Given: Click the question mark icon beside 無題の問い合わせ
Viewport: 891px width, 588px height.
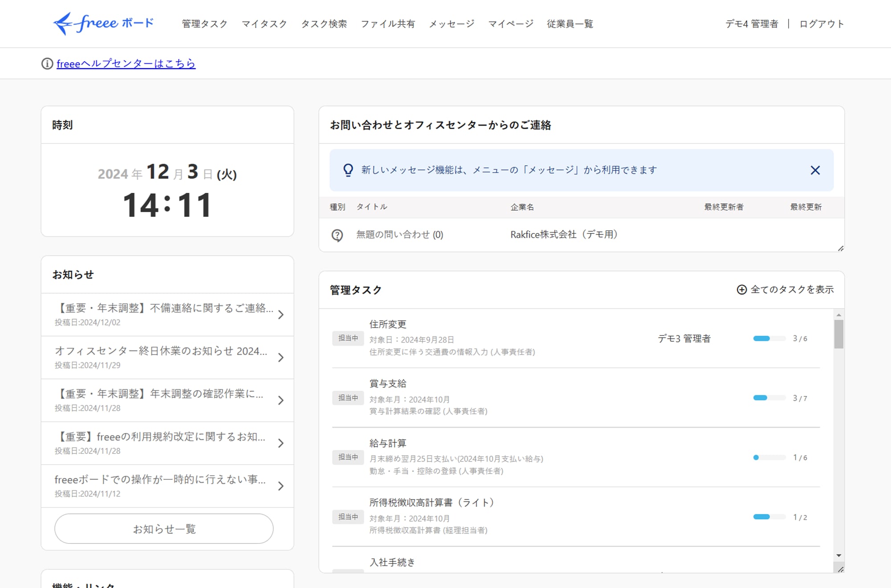Looking at the screenshot, I should 338,234.
